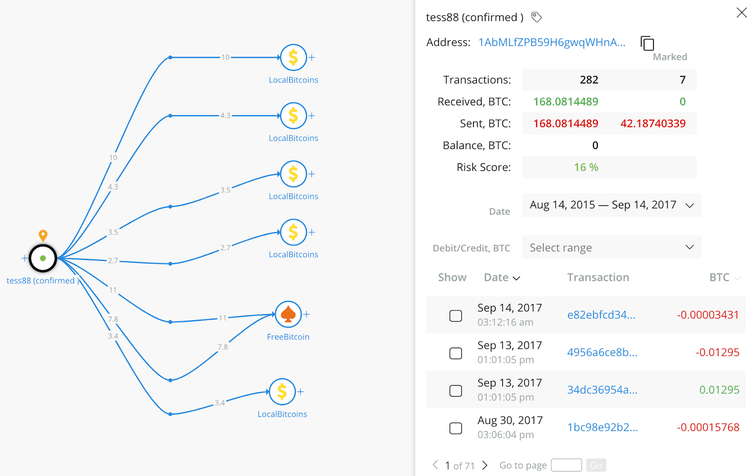Viewport: 750px width, 476px height.
Task: Click the Go to page input field
Action: click(x=566, y=466)
